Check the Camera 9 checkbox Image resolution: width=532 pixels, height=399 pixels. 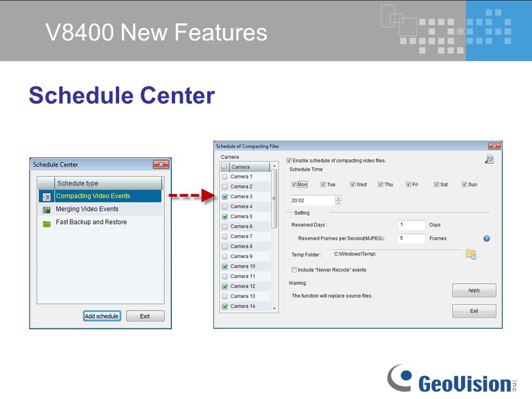pos(224,257)
